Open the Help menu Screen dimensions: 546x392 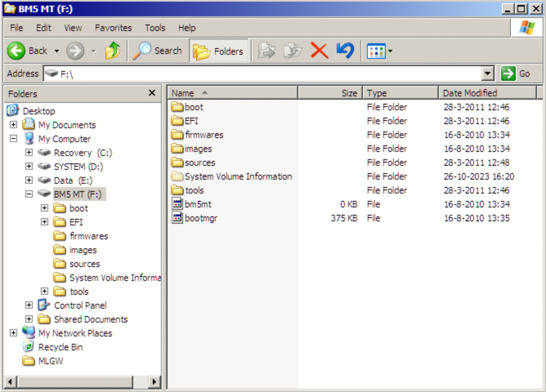pos(187,28)
